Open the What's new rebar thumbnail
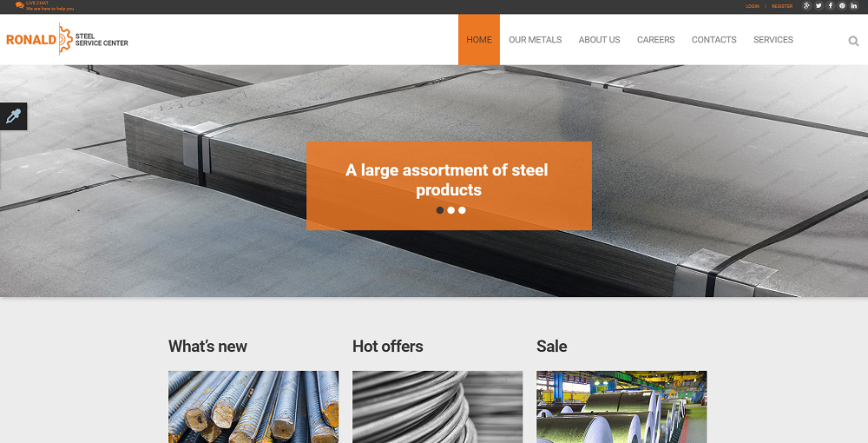 point(253,407)
